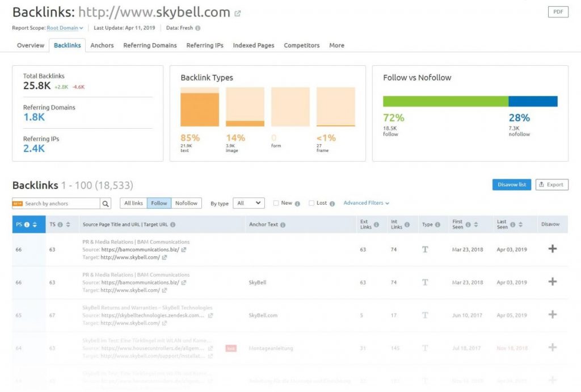Click info icon next to New checkbox
The height and width of the screenshot is (392, 581).
tap(297, 204)
